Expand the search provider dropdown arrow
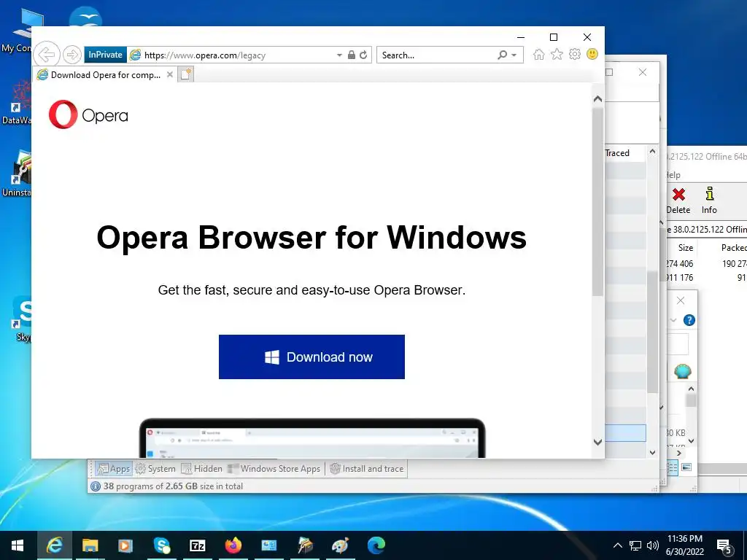The height and width of the screenshot is (560, 747). coord(514,55)
